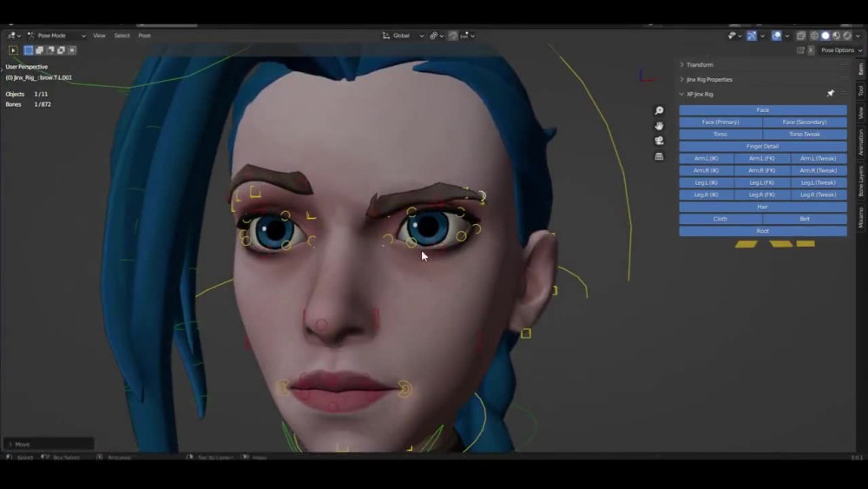Viewport: 868px width, 489px height.
Task: Switch to wireframe viewport shading
Action: 814,36
